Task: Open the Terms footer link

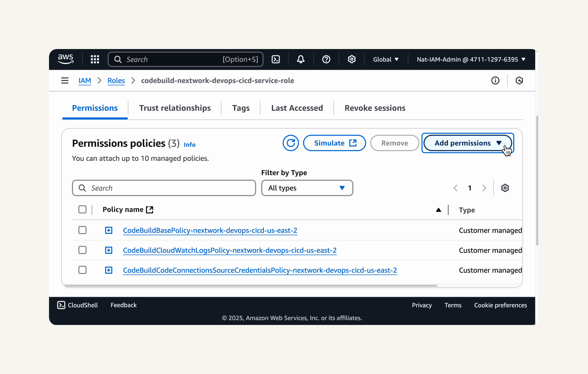Action: point(453,305)
